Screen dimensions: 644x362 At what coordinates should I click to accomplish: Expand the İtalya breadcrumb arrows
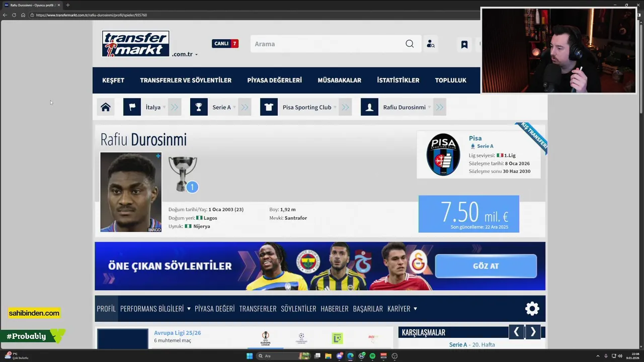coord(175,107)
